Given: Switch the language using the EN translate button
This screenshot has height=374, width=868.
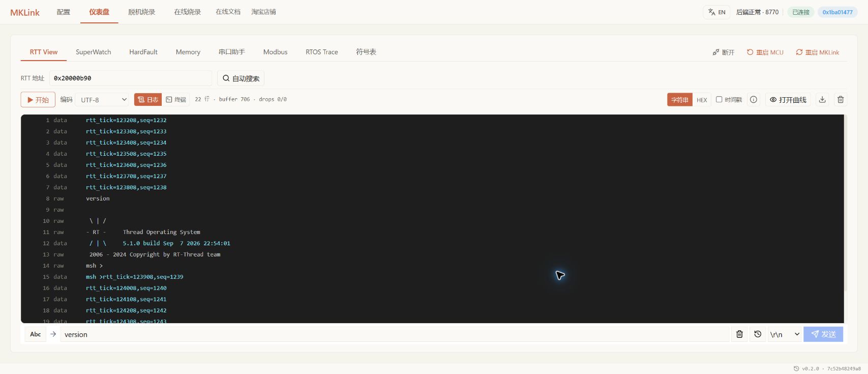Looking at the screenshot, I should tap(716, 12).
